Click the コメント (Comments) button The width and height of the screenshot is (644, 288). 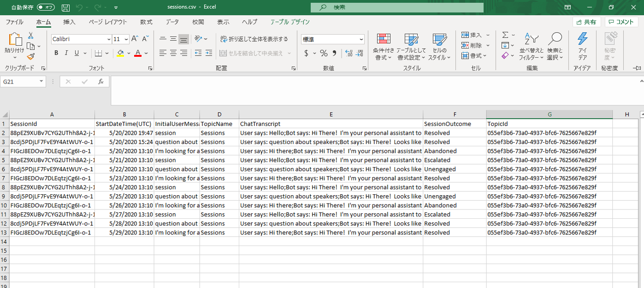[621, 22]
